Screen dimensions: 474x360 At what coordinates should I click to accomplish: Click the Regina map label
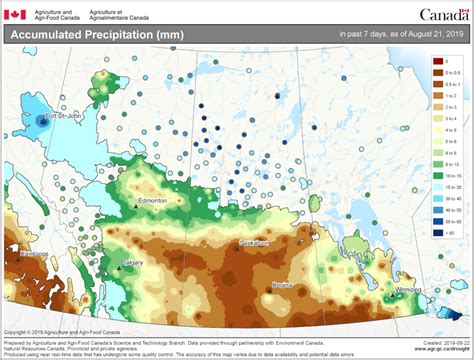tap(282, 285)
